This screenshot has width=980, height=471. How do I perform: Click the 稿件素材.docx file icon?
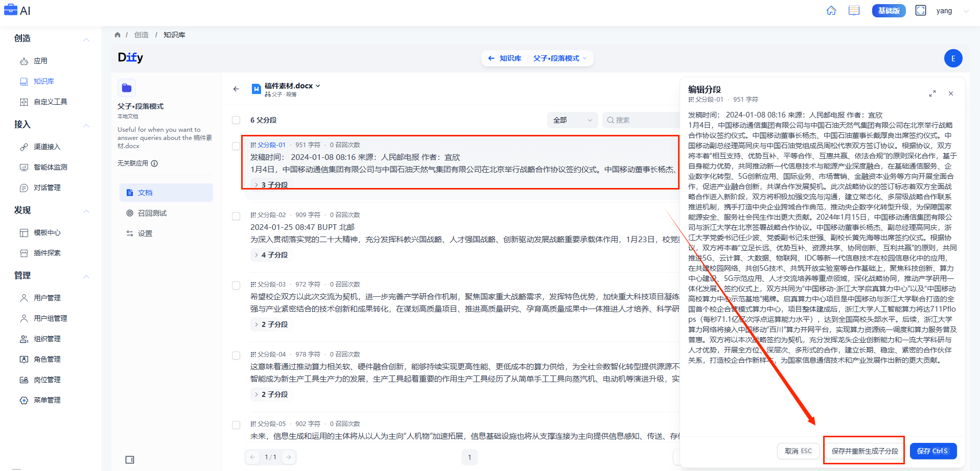[x=256, y=89]
